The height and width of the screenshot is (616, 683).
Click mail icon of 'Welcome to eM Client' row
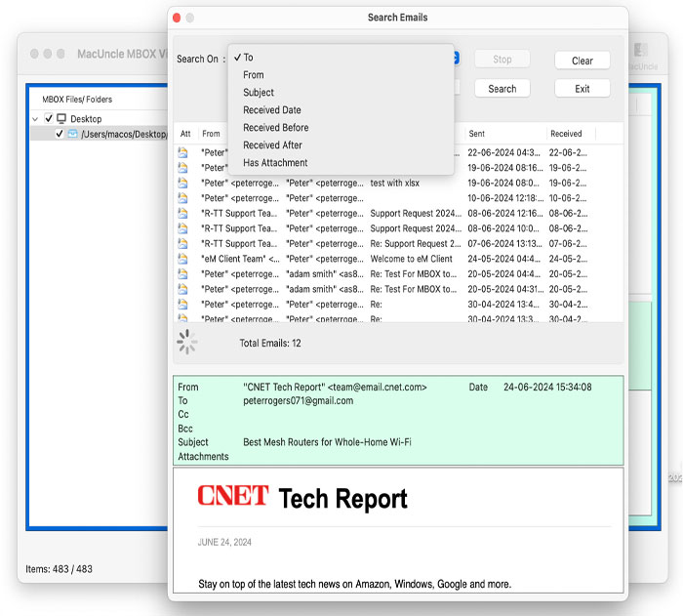[183, 259]
